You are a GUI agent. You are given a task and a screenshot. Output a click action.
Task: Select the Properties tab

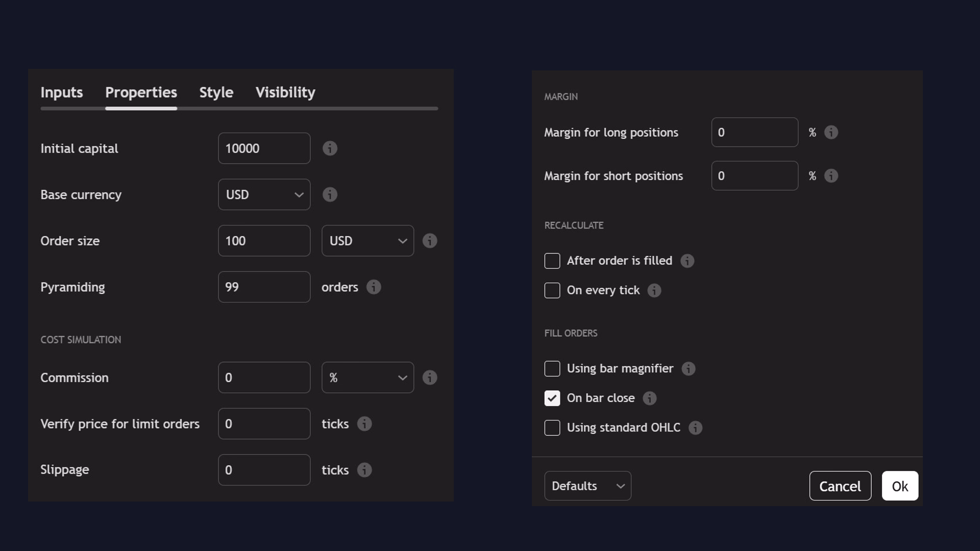(141, 92)
